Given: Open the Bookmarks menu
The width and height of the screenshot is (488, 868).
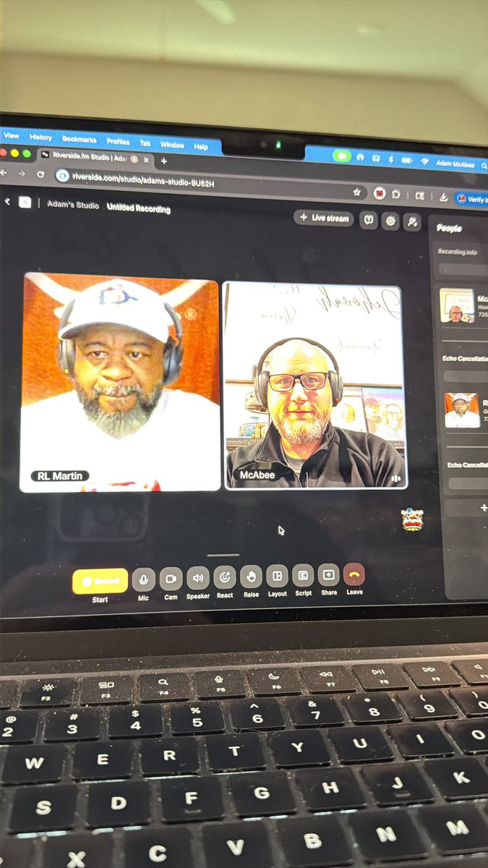Looking at the screenshot, I should 79,139.
